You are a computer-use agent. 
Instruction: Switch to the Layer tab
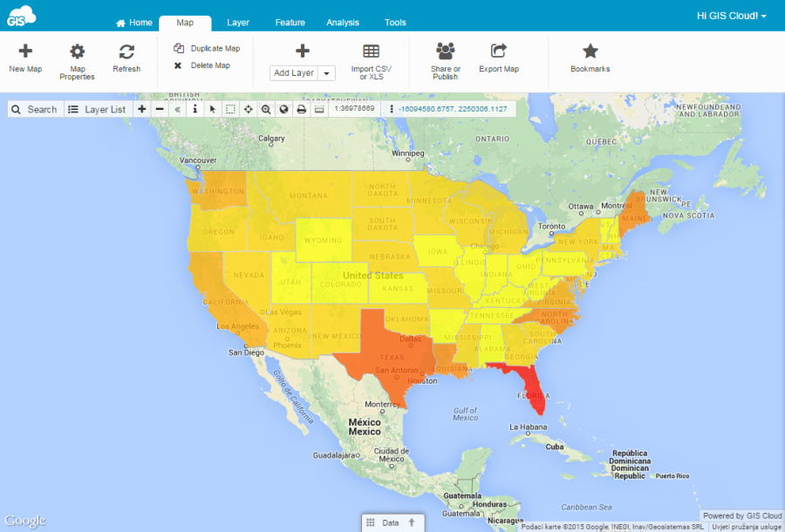click(238, 23)
